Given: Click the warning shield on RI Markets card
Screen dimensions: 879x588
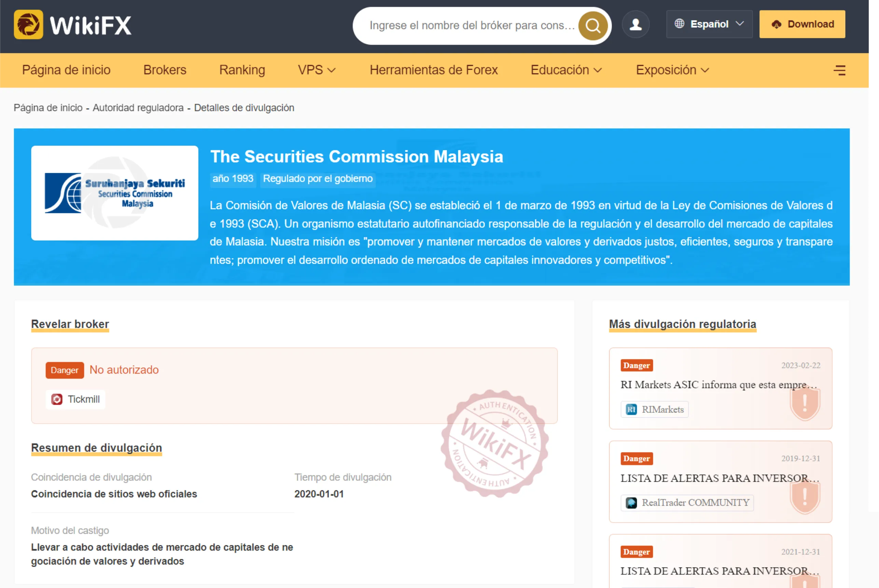Looking at the screenshot, I should pos(805,404).
